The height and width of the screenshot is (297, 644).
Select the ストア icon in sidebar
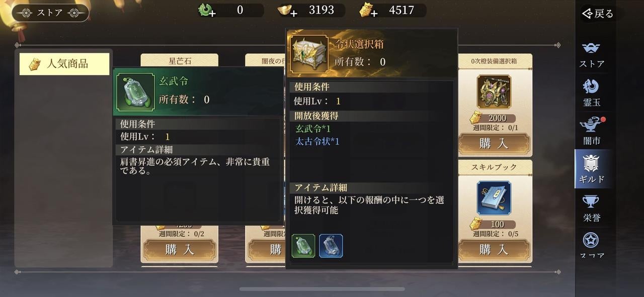pyautogui.click(x=592, y=54)
